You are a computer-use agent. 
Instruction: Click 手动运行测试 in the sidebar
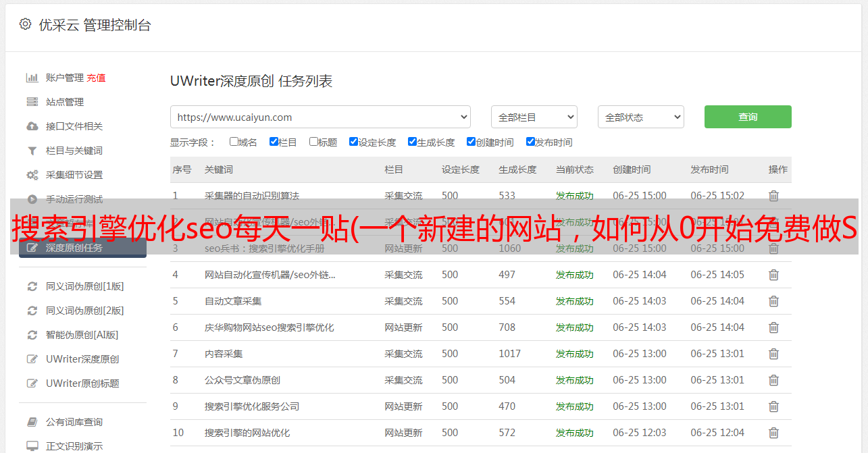74,199
